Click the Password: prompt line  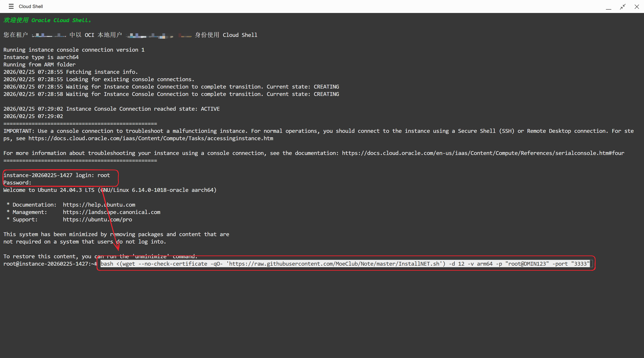pyautogui.click(x=17, y=182)
